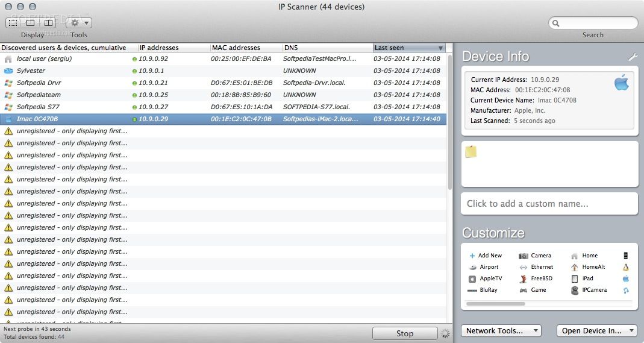The height and width of the screenshot is (343, 644).
Task: Click the device-info MAC value 00:1E:C2:0C:47:0B
Action: tap(543, 90)
